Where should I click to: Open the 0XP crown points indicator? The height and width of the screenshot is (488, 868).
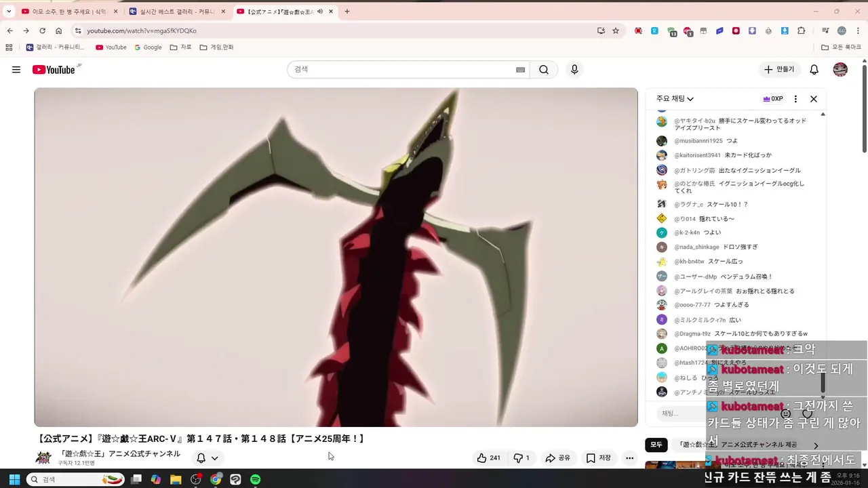point(773,99)
